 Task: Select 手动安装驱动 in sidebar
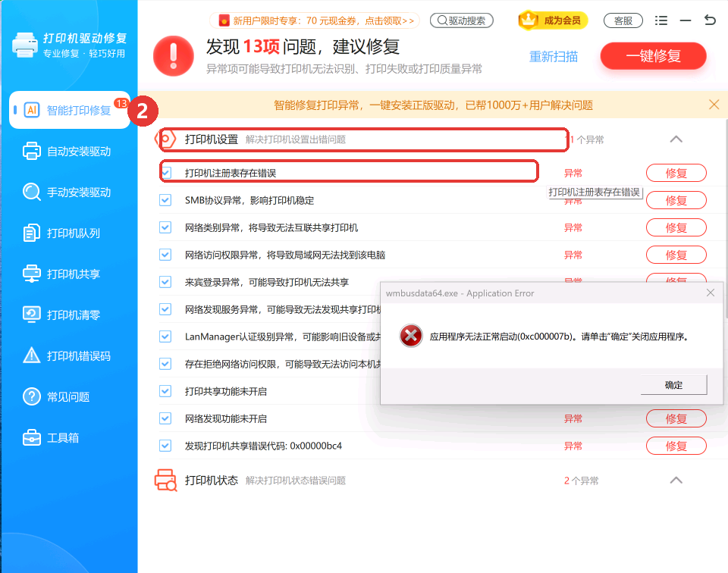tap(70, 192)
